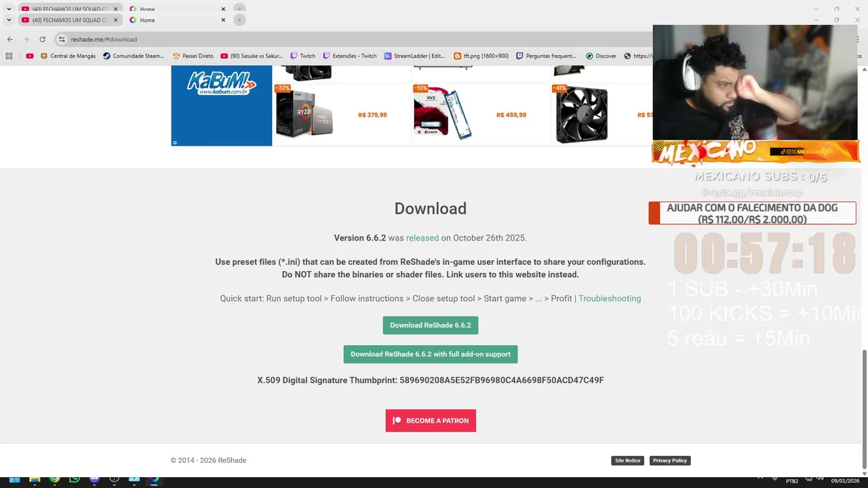Go back to the previous page
The height and width of the screenshot is (488, 868).
[9, 39]
